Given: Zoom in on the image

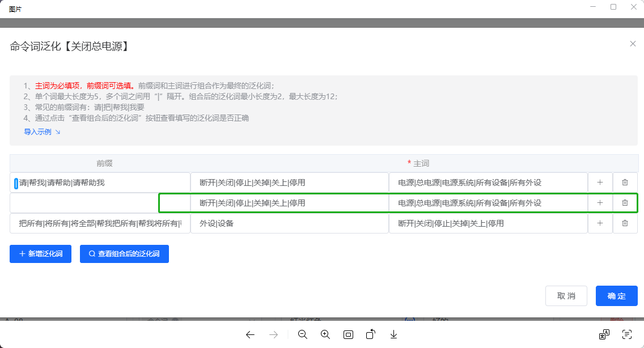Looking at the screenshot, I should tap(325, 334).
